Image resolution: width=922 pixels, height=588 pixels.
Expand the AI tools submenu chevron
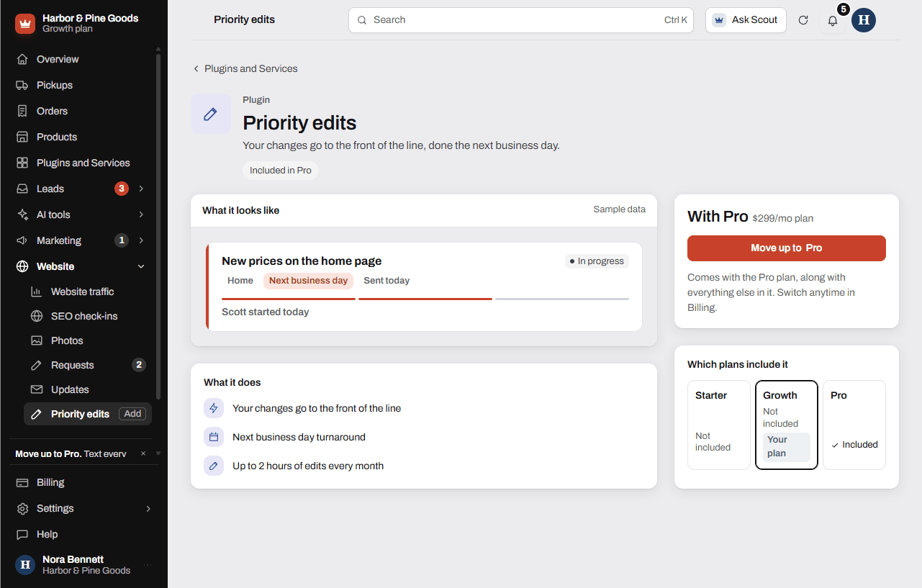141,214
